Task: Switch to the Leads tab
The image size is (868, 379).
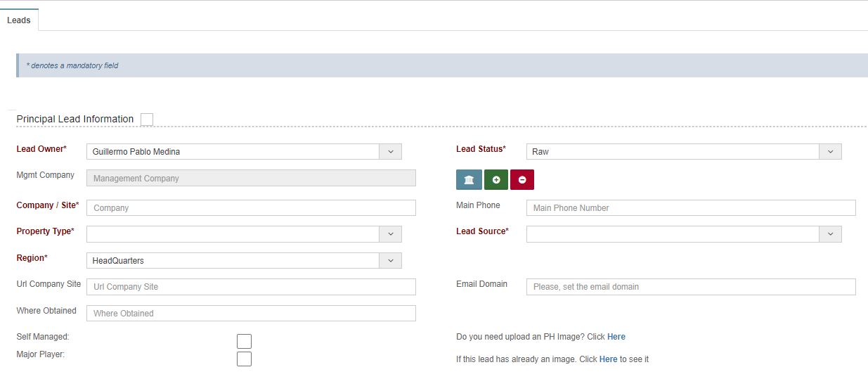Action: (x=19, y=20)
